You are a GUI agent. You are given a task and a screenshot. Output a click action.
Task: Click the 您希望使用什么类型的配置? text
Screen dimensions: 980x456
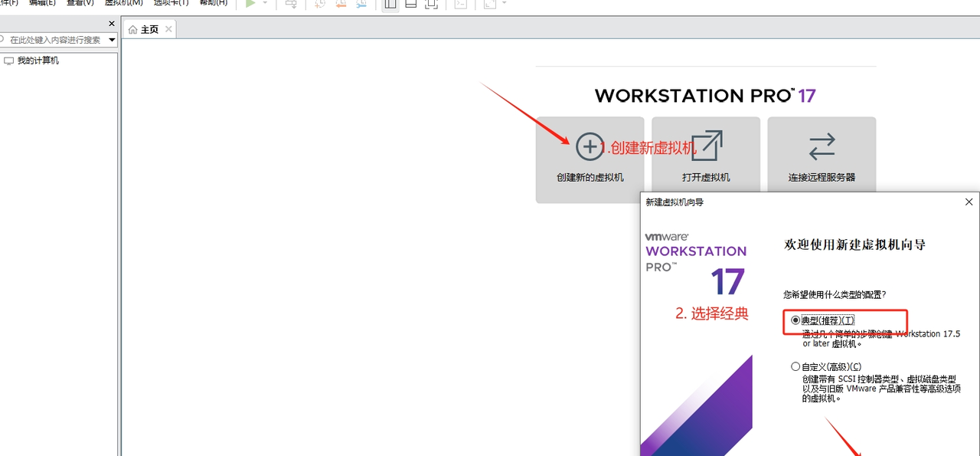834,294
